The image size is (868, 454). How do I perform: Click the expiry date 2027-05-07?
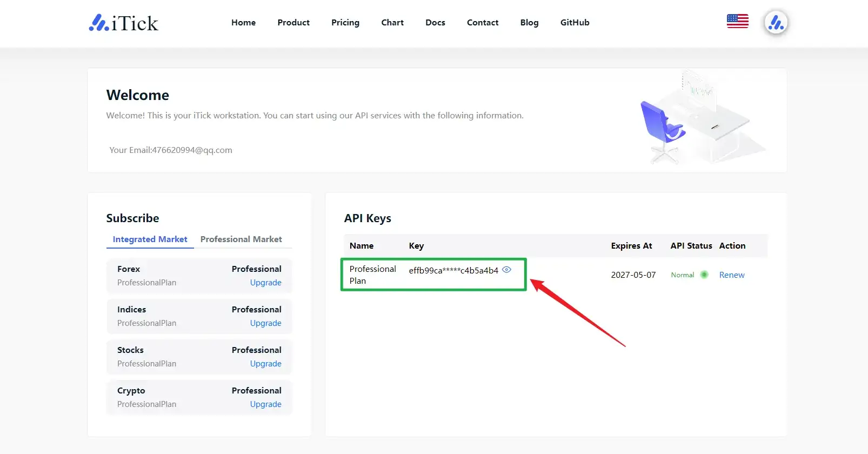coord(633,275)
